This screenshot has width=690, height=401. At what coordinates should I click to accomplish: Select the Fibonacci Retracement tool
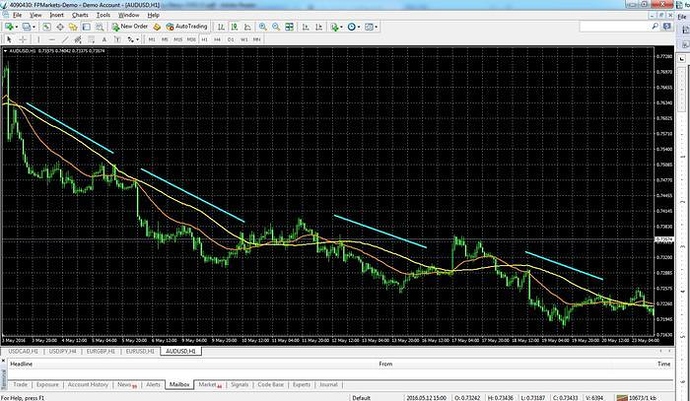pos(91,40)
